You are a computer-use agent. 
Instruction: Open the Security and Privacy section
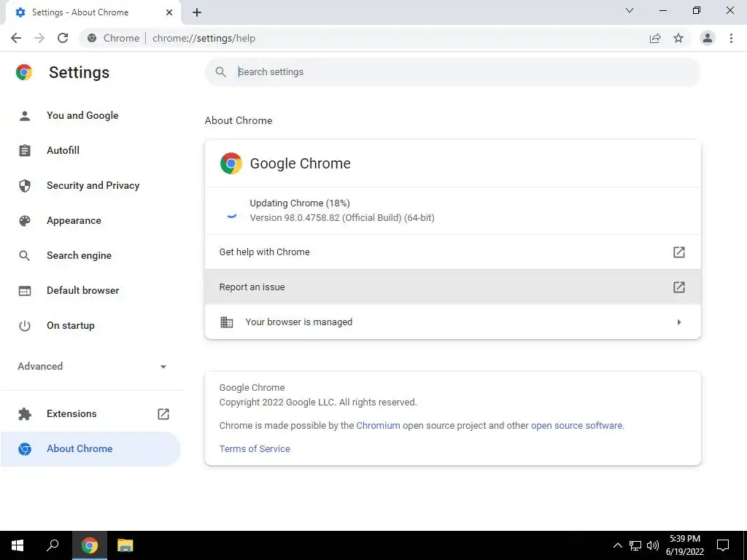point(93,186)
